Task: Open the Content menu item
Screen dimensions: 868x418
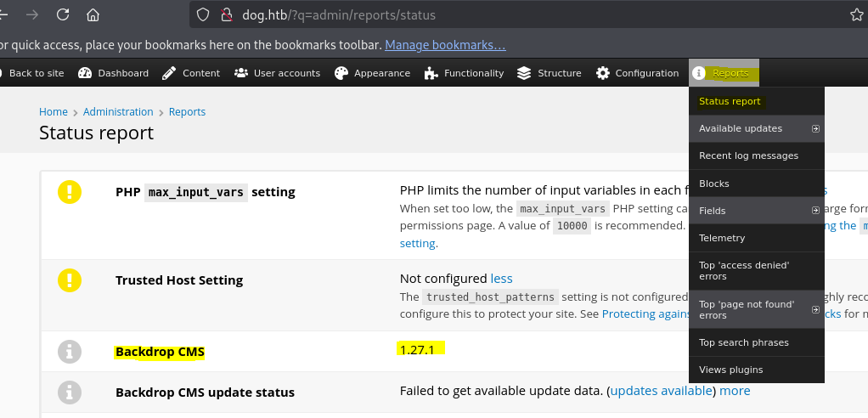Action: pyautogui.click(x=191, y=73)
